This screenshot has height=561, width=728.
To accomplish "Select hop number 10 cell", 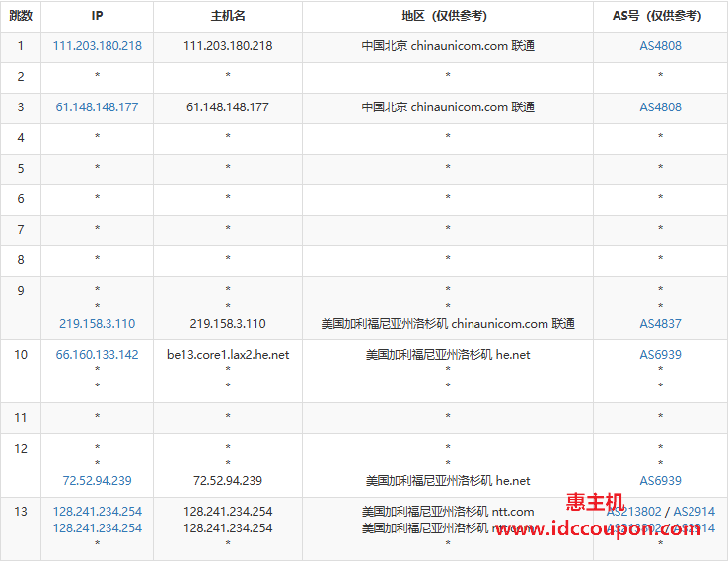I will click(21, 372).
